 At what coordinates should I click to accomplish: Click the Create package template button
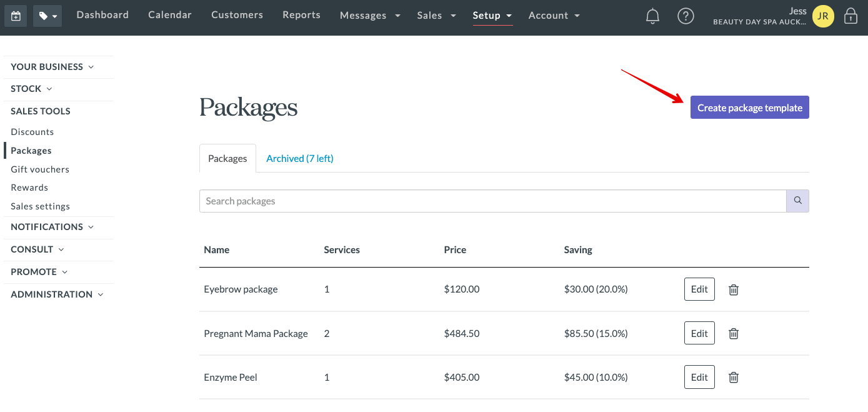coord(749,108)
